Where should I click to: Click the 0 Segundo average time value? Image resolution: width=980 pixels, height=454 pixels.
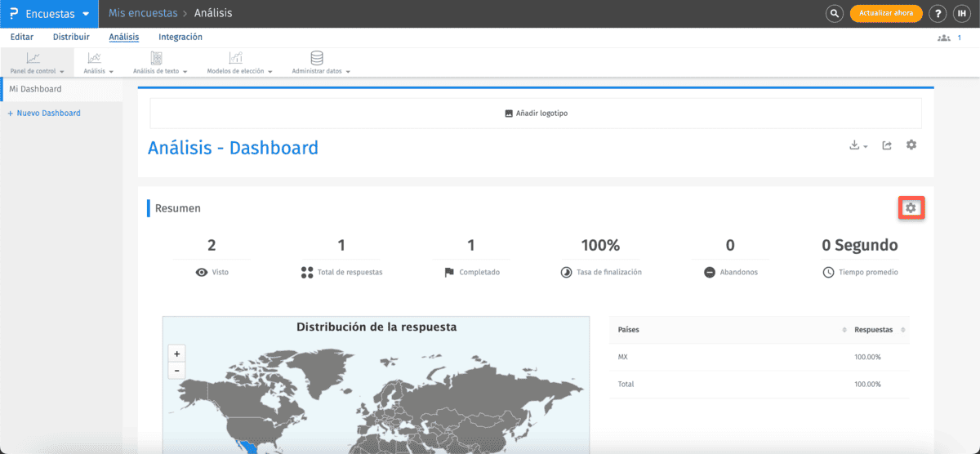coord(859,245)
